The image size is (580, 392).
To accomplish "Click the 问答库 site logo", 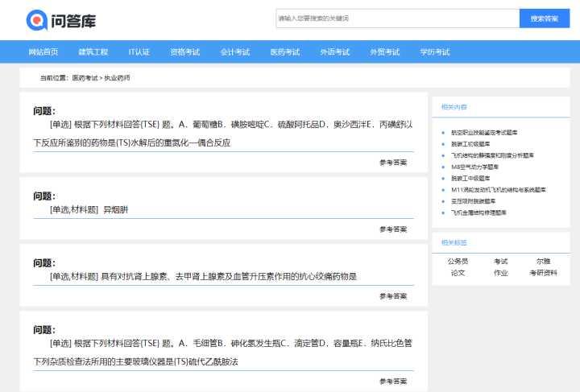I will click(61, 20).
